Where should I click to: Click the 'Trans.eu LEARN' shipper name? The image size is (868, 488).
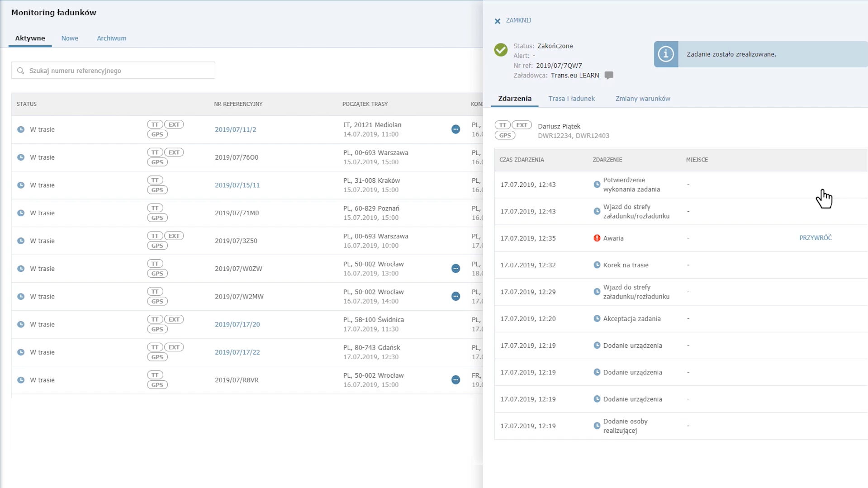coord(574,76)
